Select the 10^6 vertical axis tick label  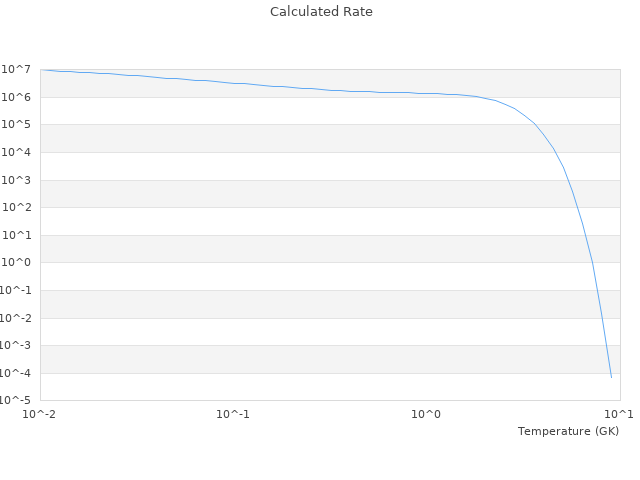coord(18,97)
